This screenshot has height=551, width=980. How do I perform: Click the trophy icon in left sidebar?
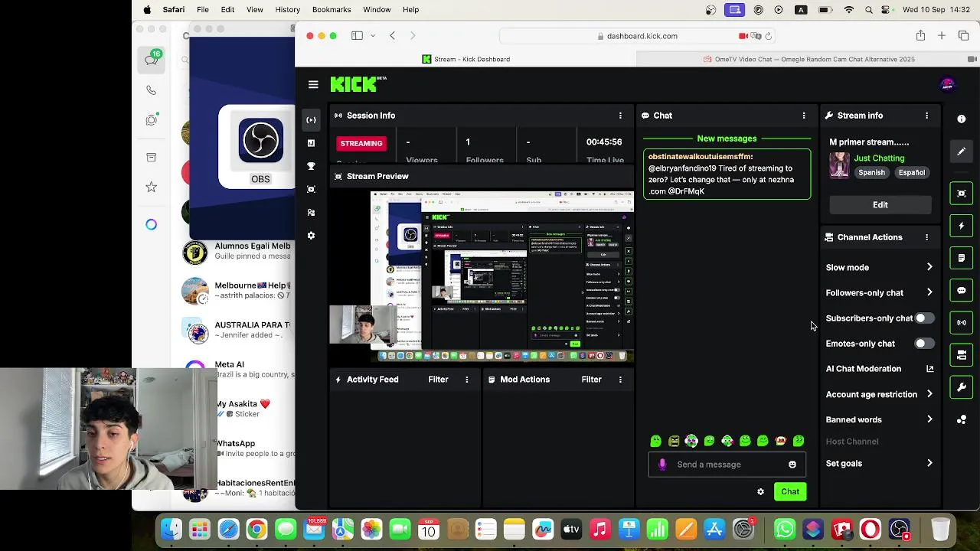(x=311, y=166)
